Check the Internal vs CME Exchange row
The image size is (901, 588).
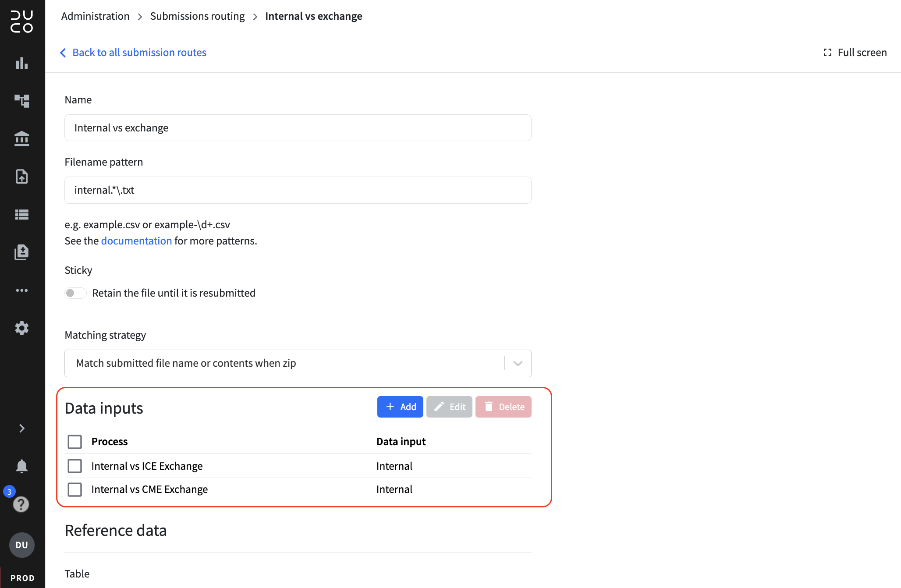coord(74,489)
